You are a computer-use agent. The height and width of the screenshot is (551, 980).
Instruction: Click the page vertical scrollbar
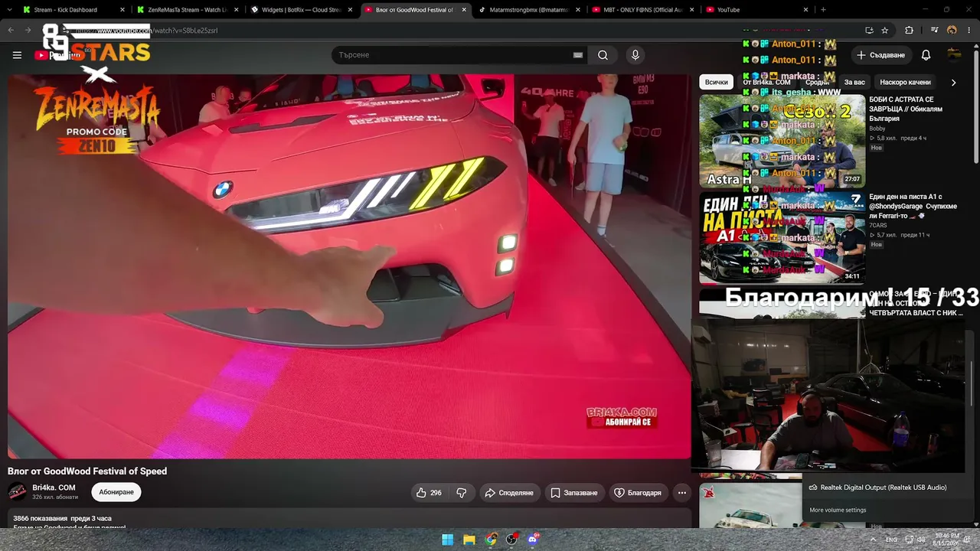coord(975,107)
